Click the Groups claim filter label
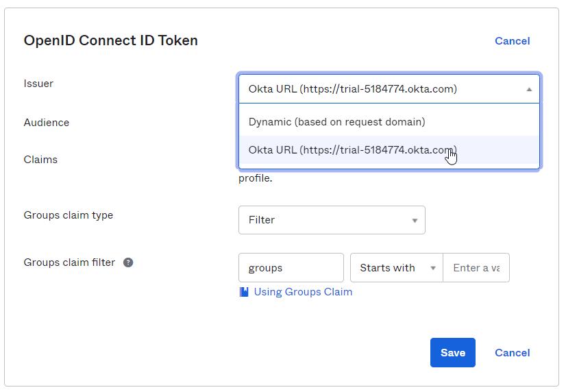Image resolution: width=566 pixels, height=392 pixels. coord(69,262)
